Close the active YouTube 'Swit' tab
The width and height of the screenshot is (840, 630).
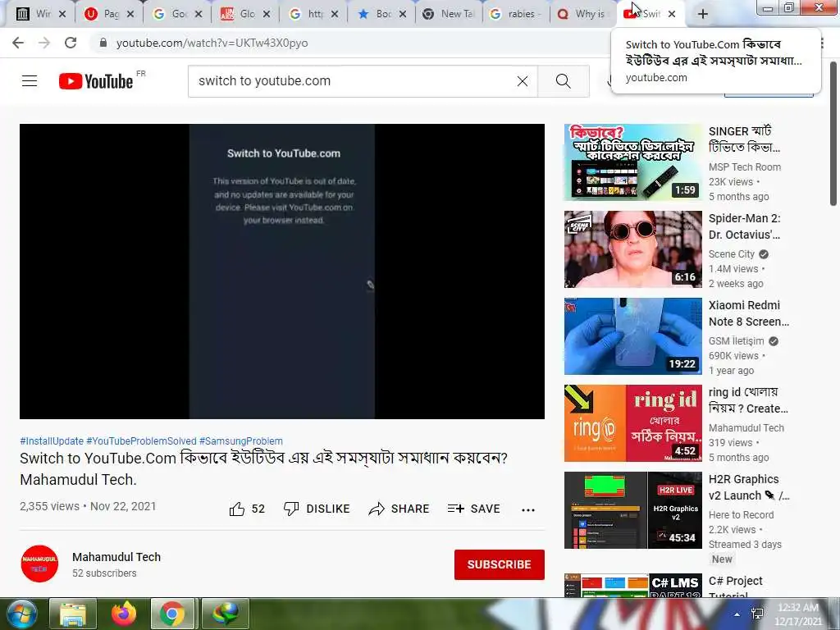672,15
